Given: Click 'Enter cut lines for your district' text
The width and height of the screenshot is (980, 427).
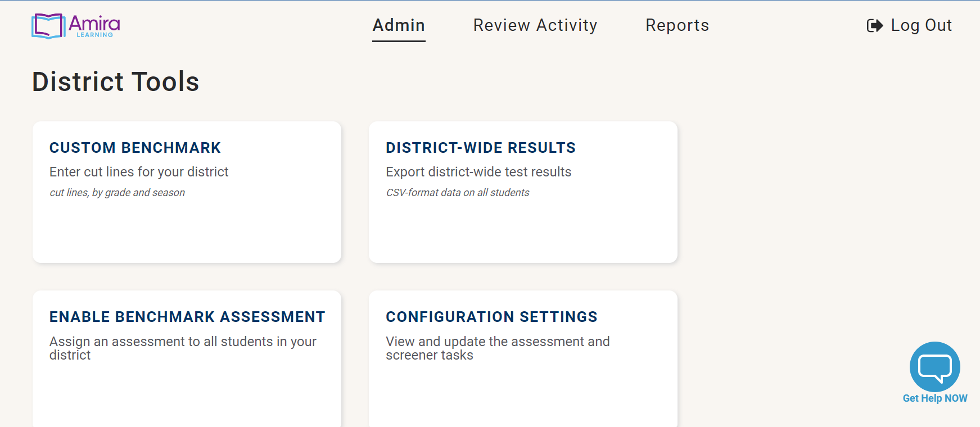Looking at the screenshot, I should (139, 172).
